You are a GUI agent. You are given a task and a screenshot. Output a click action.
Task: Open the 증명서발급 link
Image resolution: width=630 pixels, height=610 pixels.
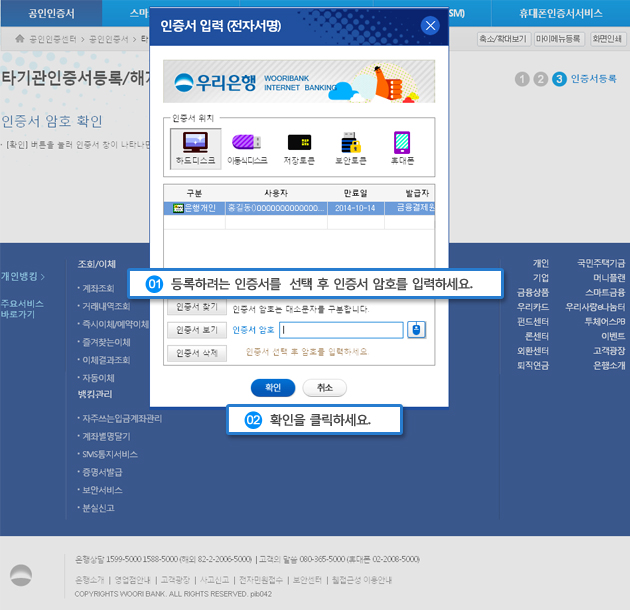pyautogui.click(x=102, y=472)
